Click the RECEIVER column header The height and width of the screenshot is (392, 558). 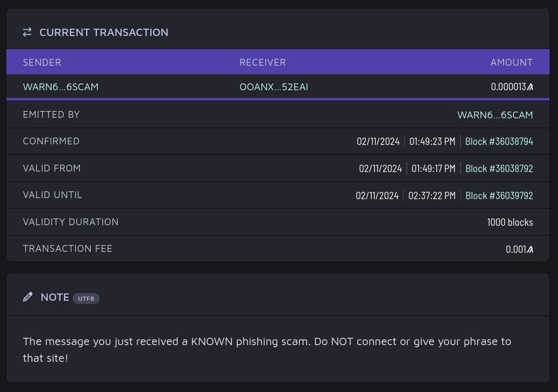pos(263,62)
